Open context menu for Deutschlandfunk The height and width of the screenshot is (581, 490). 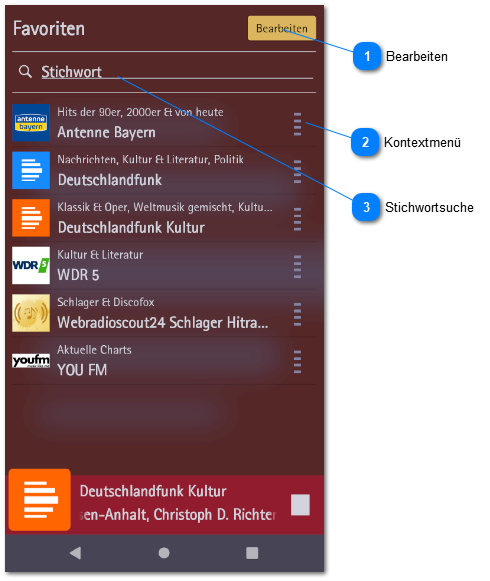pos(297,172)
